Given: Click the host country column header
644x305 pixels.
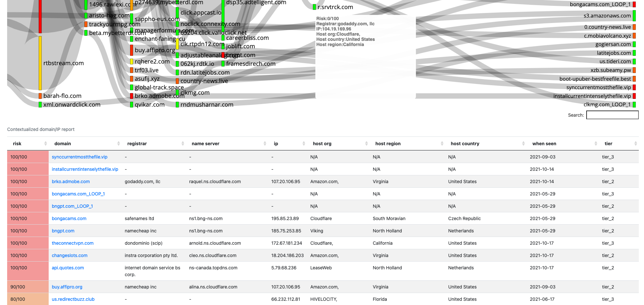Looking at the screenshot, I should point(465,144).
